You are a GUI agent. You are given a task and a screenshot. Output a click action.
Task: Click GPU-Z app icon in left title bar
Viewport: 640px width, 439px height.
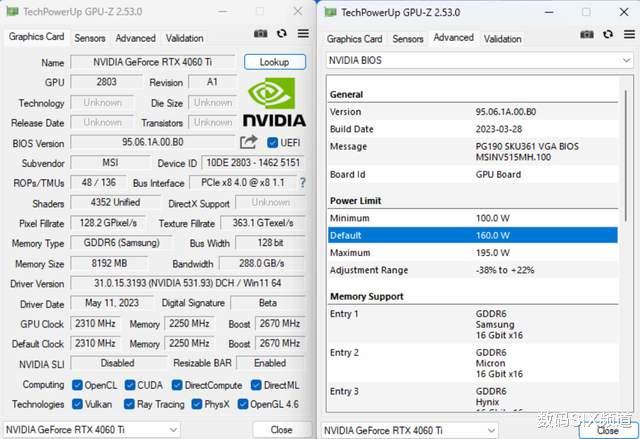[13, 11]
